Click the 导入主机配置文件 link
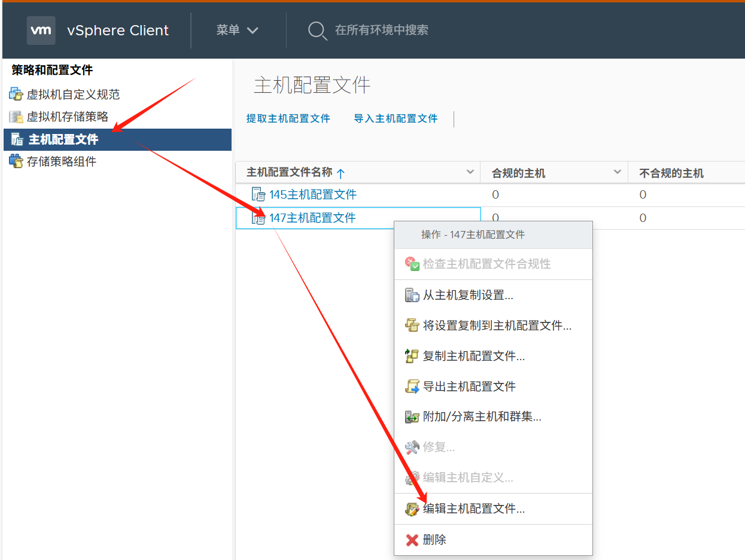Image resolution: width=745 pixels, height=560 pixels. (x=396, y=118)
